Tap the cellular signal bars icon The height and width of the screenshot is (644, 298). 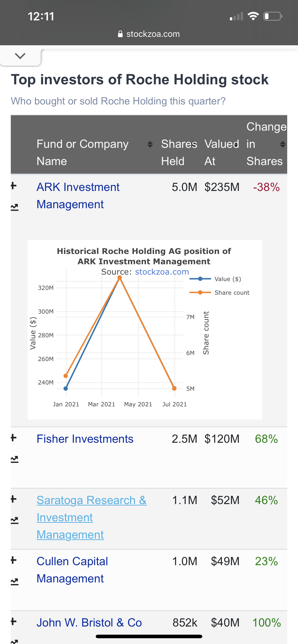pyautogui.click(x=236, y=16)
